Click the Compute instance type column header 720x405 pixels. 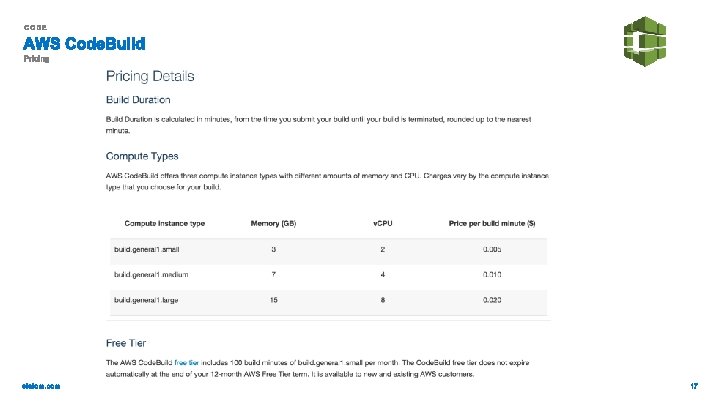tap(165, 223)
